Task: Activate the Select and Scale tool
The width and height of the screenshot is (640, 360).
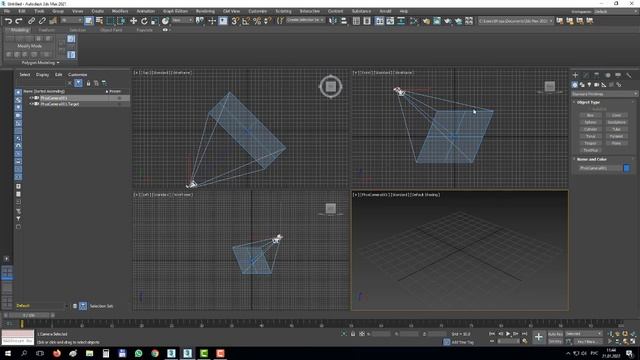Action: coord(155,21)
